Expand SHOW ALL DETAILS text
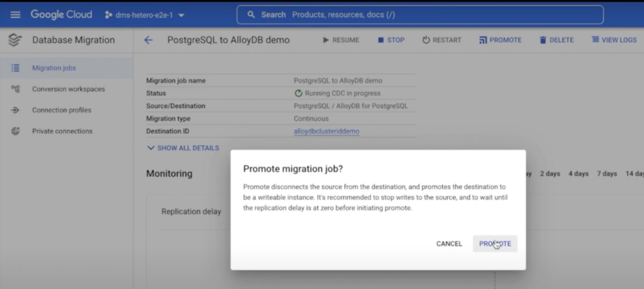This screenshot has height=289, width=644. pyautogui.click(x=188, y=148)
